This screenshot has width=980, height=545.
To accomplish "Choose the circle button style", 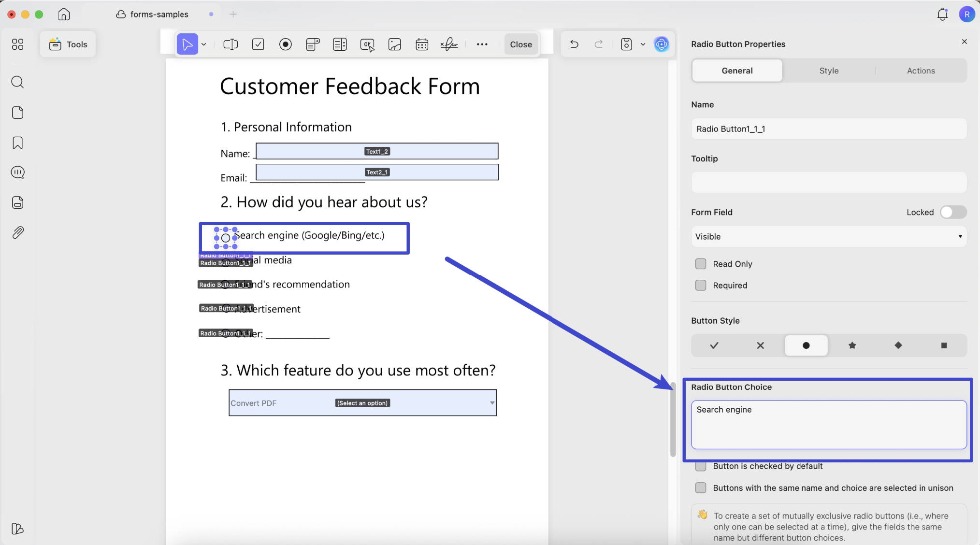I will [x=806, y=345].
